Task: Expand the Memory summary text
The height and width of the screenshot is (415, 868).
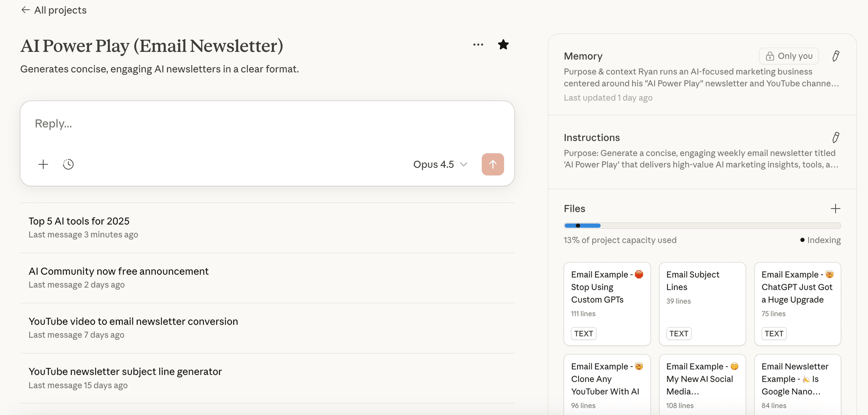Action: (701, 78)
